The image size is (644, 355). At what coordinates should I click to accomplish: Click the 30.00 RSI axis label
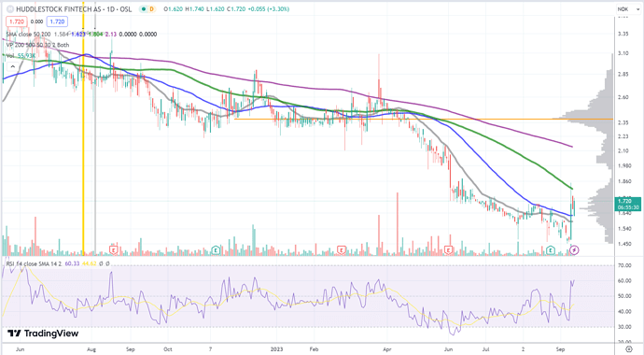pos(624,327)
